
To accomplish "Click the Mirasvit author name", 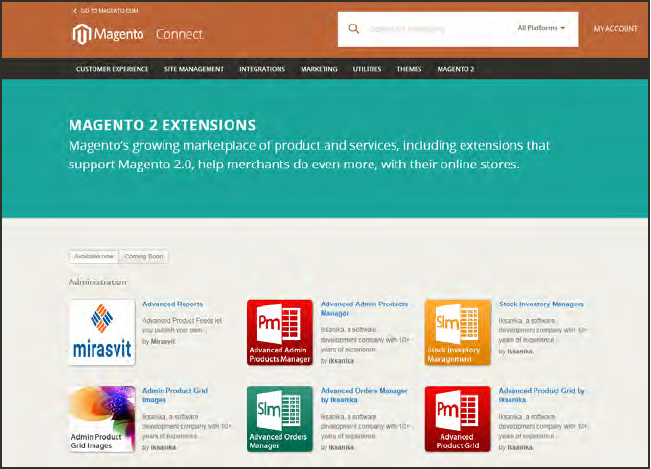I will (x=163, y=342).
